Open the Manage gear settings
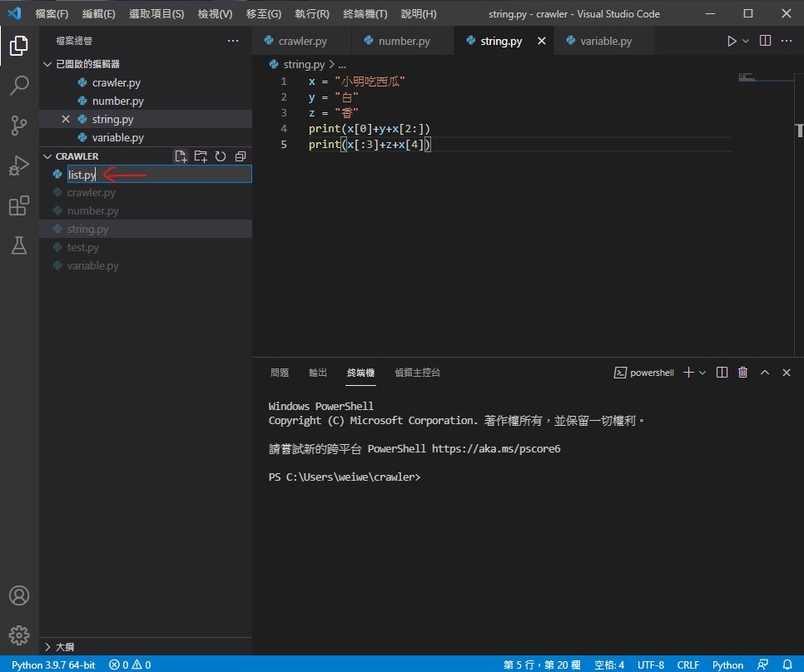Viewport: 804px width, 672px height. (19, 635)
